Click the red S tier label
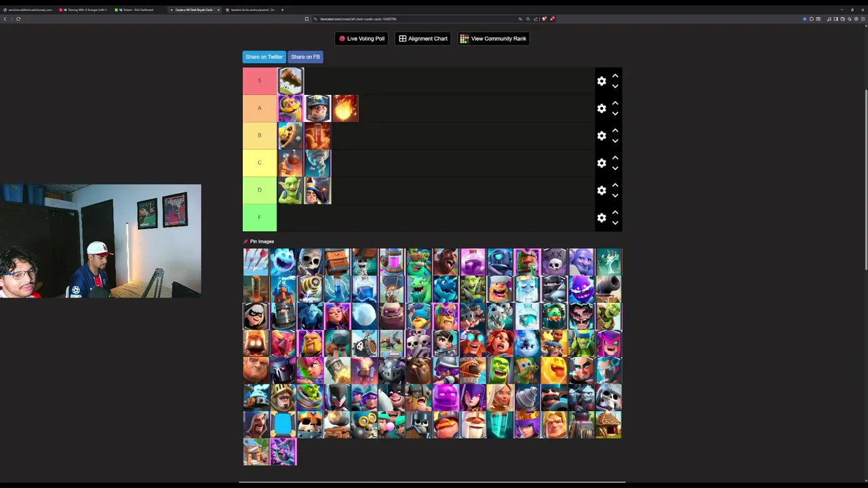The height and width of the screenshot is (488, 868). tap(260, 81)
